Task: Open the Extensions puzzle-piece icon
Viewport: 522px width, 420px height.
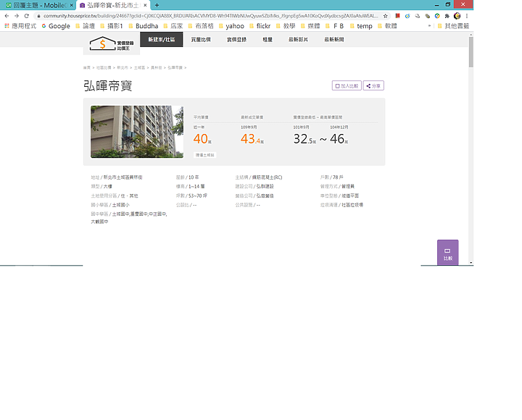Action: 447,16
